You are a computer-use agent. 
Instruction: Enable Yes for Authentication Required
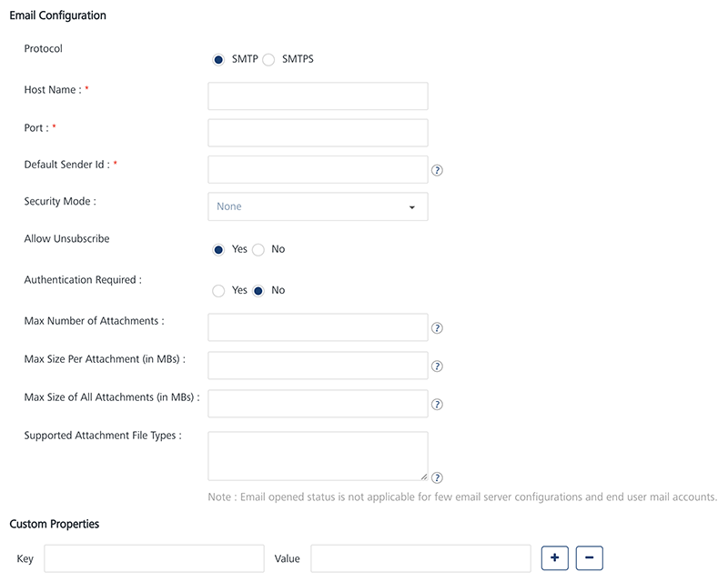218,291
